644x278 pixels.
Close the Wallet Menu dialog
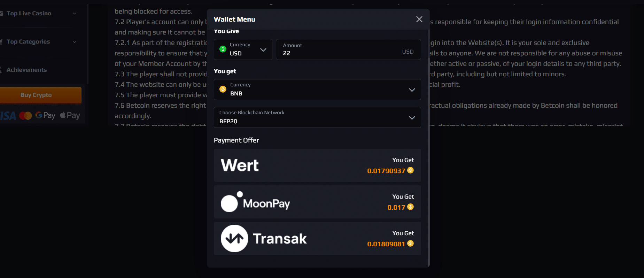click(419, 19)
